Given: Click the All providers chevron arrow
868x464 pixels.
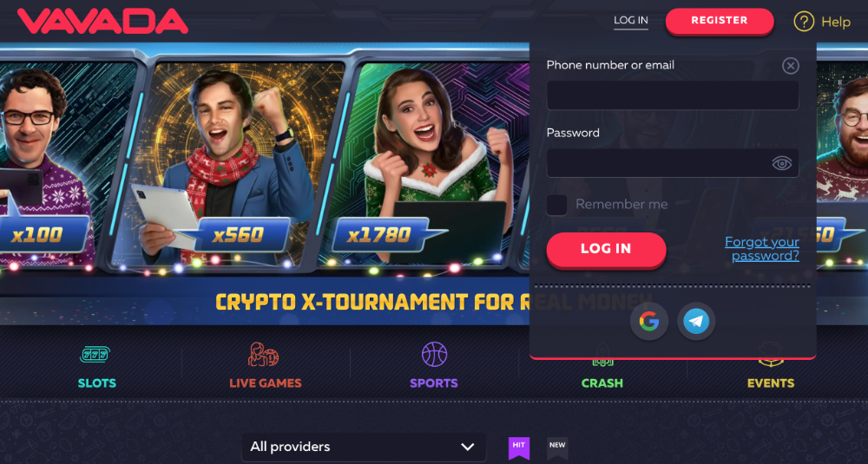Looking at the screenshot, I should [x=468, y=447].
